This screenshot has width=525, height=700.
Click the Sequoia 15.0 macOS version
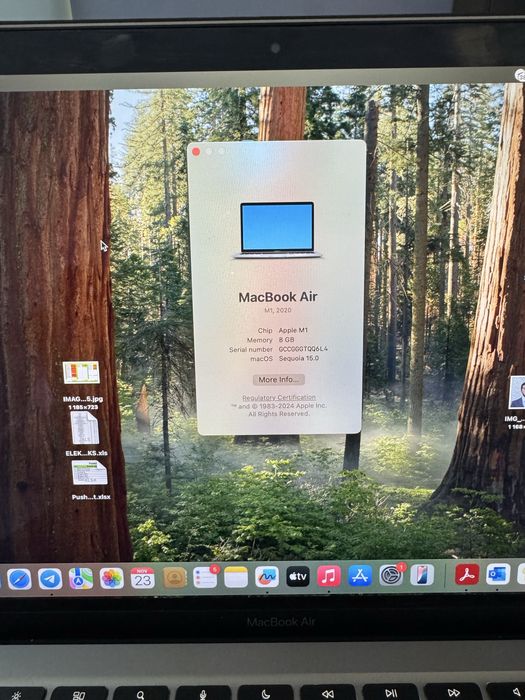point(299,358)
